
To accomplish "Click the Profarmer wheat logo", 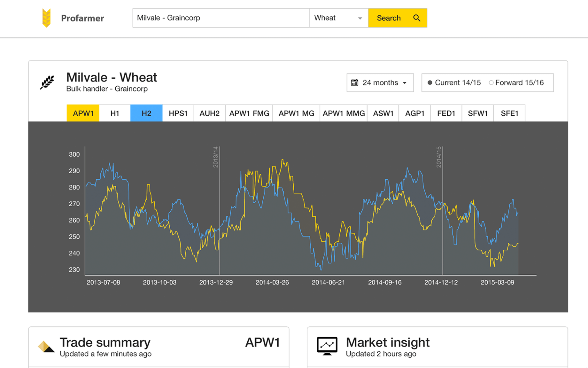I will 47,18.
